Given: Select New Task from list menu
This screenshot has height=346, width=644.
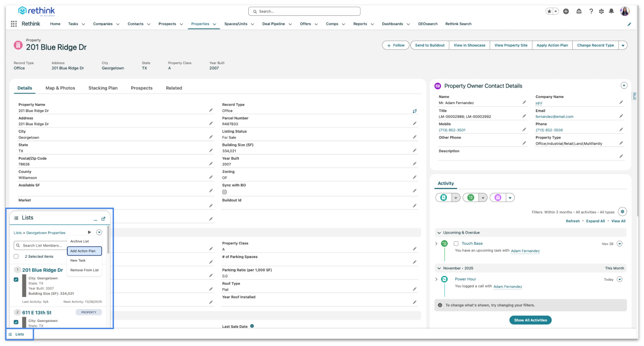Looking at the screenshot, I should (x=84, y=261).
